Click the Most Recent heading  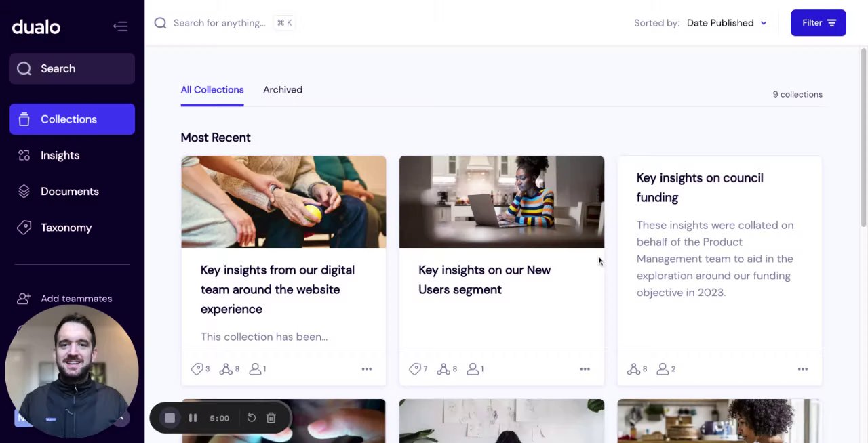216,138
